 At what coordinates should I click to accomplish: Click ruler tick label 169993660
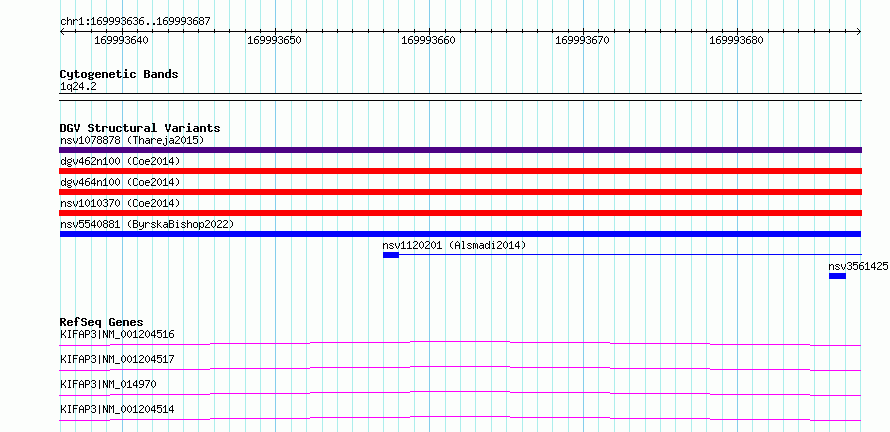pos(428,40)
